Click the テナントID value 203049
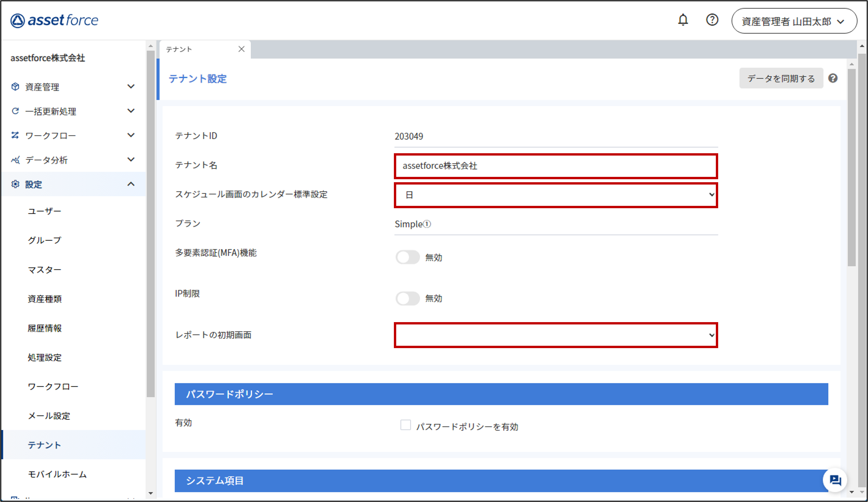 click(409, 137)
